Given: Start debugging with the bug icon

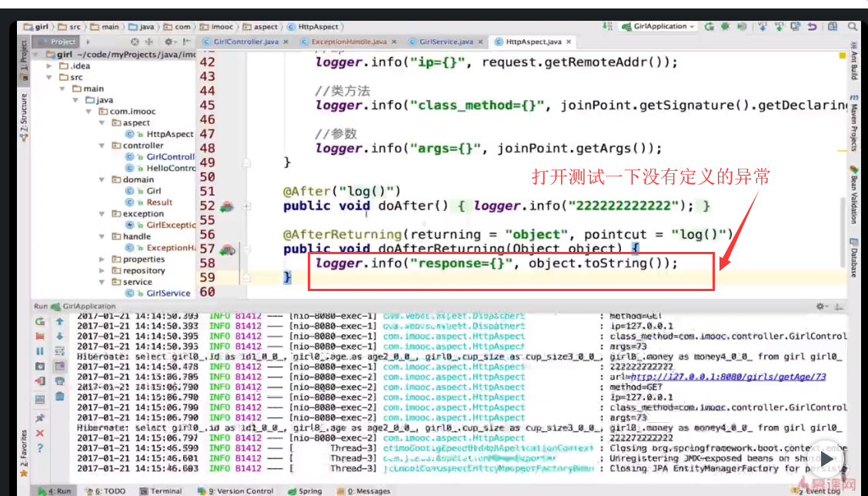Looking at the screenshot, I should [x=725, y=27].
